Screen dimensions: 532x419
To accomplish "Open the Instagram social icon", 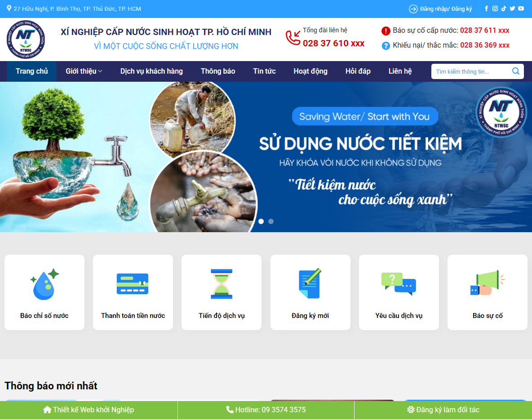I will [495, 9].
